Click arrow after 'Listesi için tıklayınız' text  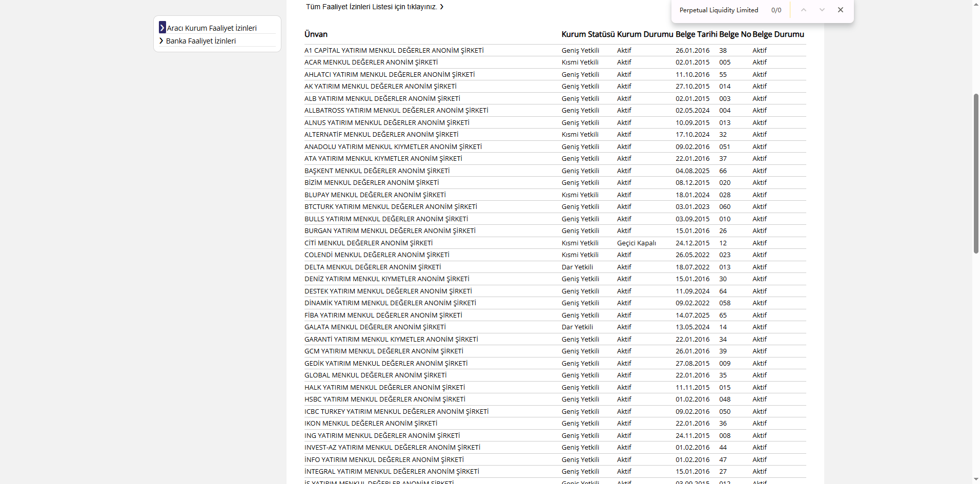(442, 7)
